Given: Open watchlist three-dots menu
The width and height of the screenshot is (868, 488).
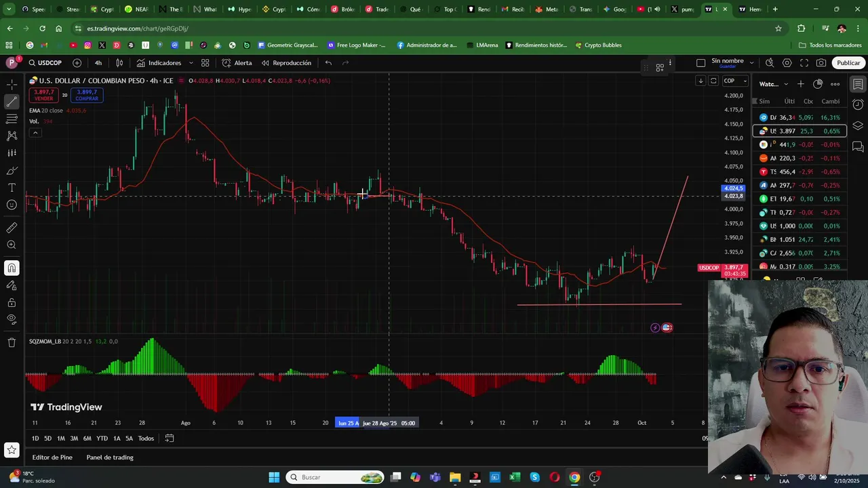Looking at the screenshot, I should click(835, 84).
